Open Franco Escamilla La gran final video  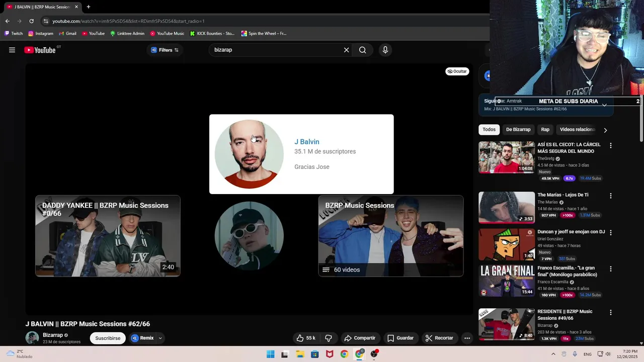[x=507, y=281]
